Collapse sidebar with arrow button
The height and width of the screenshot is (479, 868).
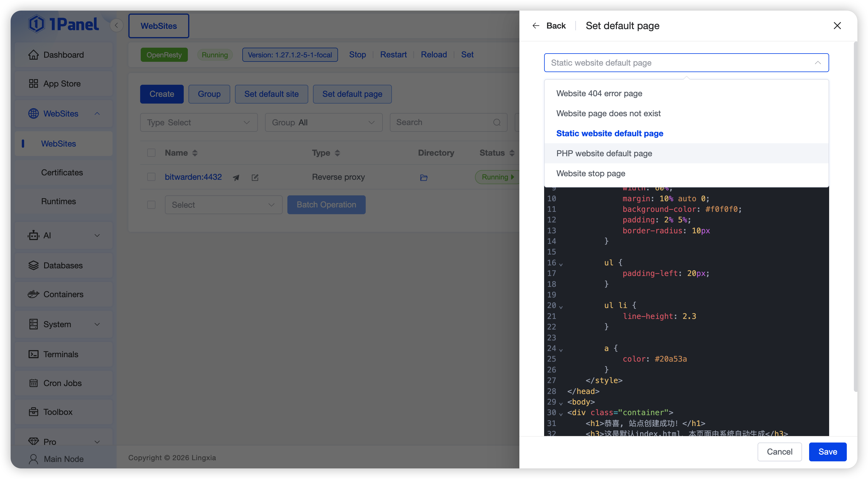click(116, 25)
